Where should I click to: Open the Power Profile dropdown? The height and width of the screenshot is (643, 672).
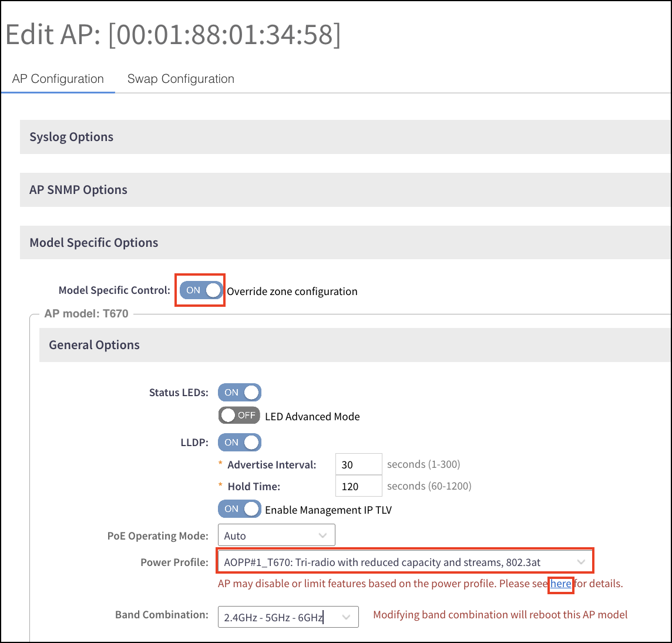405,562
